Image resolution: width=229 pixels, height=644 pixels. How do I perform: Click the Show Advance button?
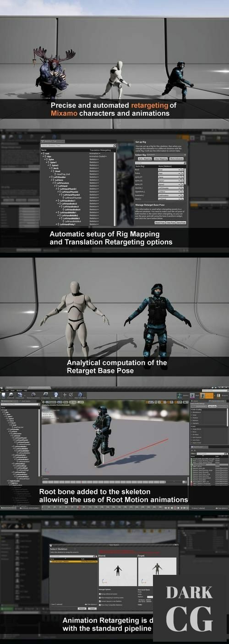176,159
